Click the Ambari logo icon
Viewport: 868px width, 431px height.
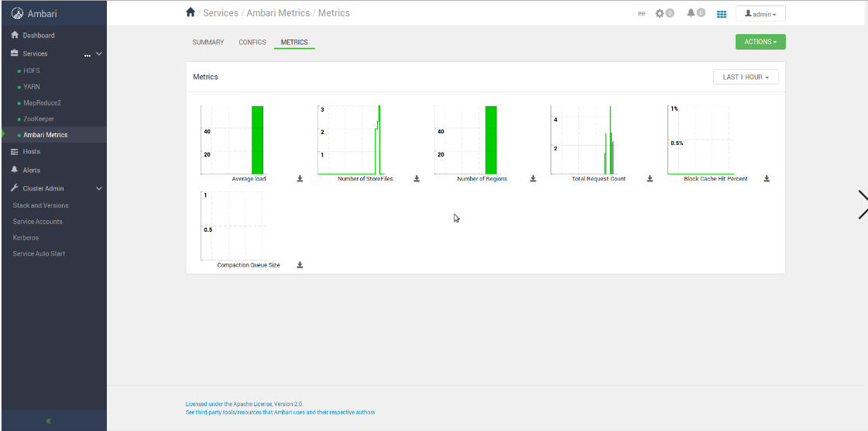(18, 13)
